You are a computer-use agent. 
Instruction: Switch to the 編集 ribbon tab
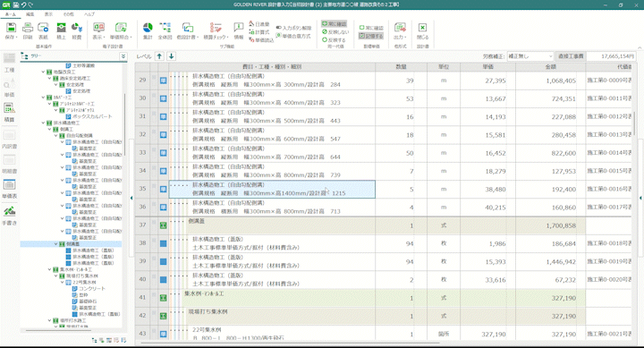point(30,14)
